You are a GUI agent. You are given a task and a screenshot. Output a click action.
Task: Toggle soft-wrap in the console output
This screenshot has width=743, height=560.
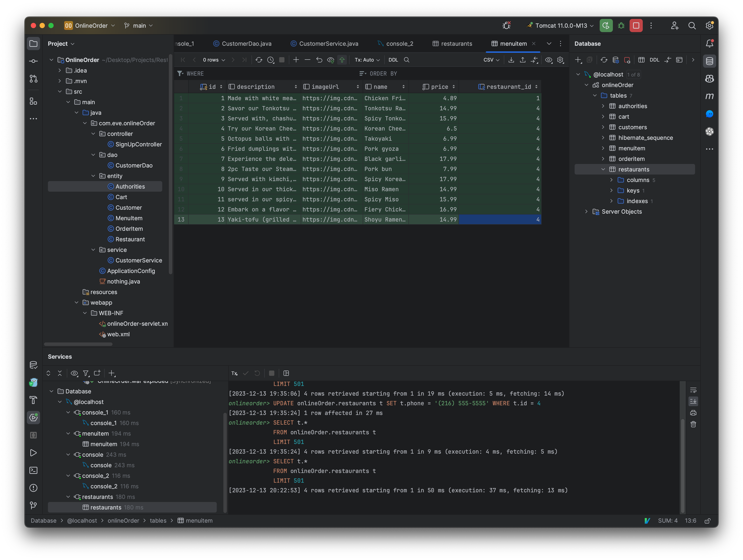694,390
